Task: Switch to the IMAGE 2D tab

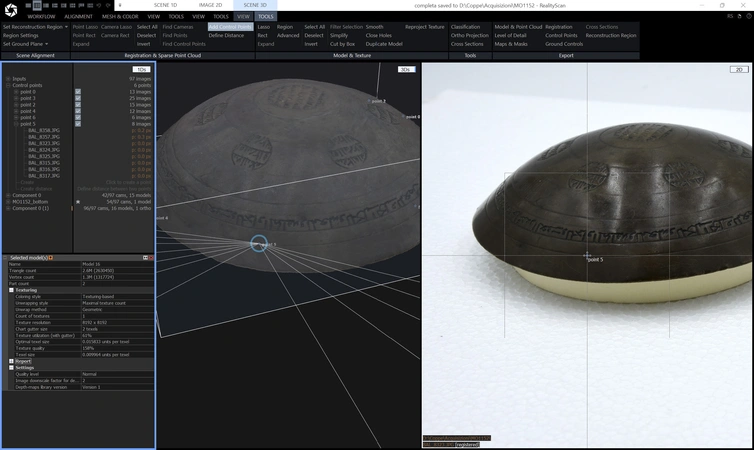Action: tap(210, 5)
